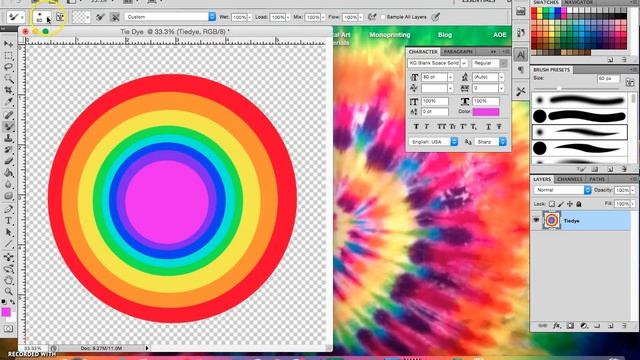Screen dimensions: 640x360
Task: Select the Crop tool
Action: [x=8, y=90]
